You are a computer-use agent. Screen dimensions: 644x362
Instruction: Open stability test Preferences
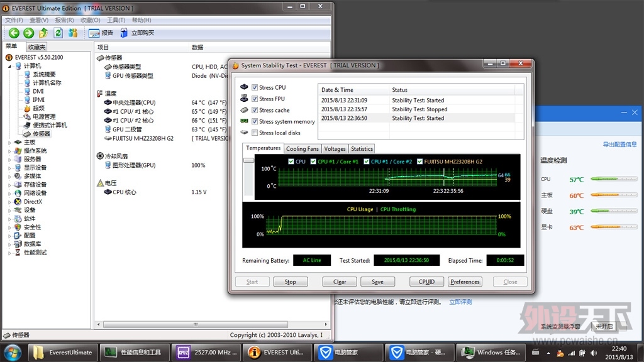point(465,282)
